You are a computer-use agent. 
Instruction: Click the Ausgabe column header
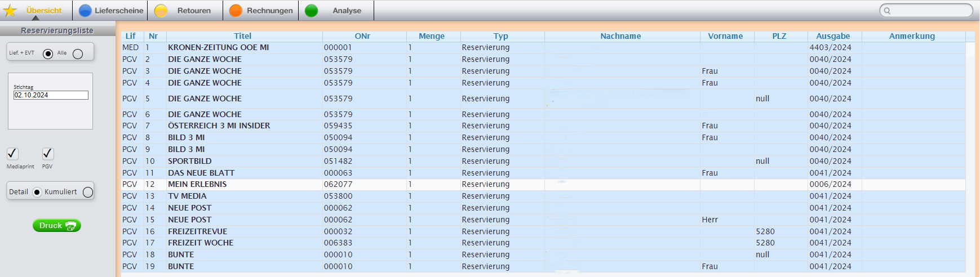tap(832, 36)
